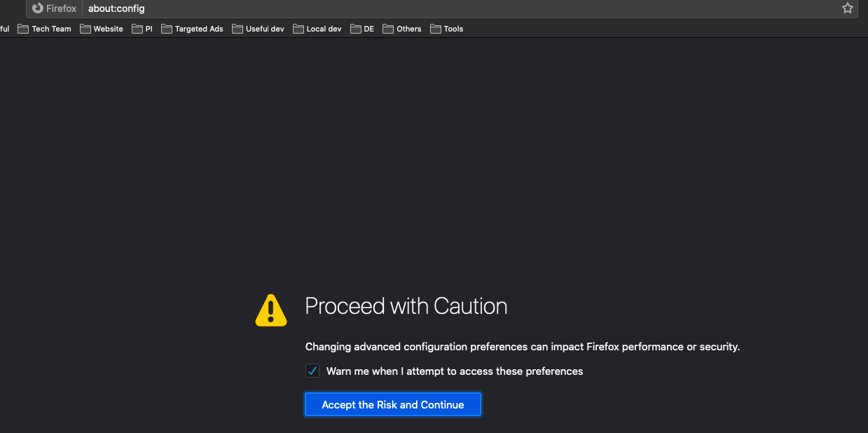Click the DE bookmarks folder icon
Image resolution: width=868 pixels, height=433 pixels.
(355, 29)
